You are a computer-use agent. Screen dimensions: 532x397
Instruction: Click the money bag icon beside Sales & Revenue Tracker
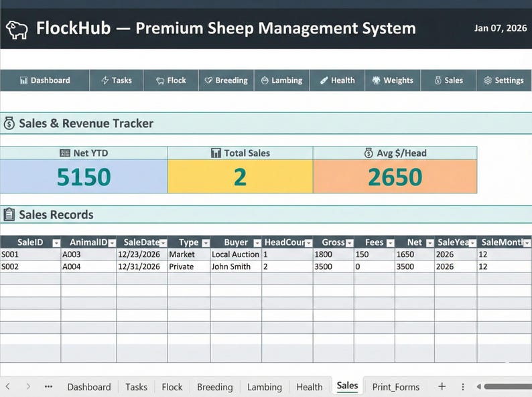9,123
